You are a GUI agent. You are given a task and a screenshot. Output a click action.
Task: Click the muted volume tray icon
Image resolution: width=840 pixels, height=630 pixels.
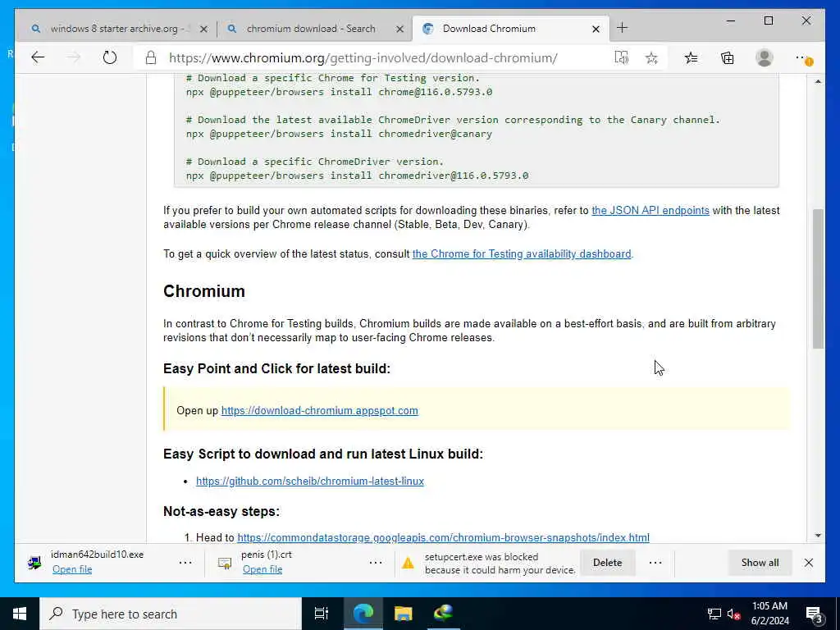pyautogui.click(x=733, y=614)
